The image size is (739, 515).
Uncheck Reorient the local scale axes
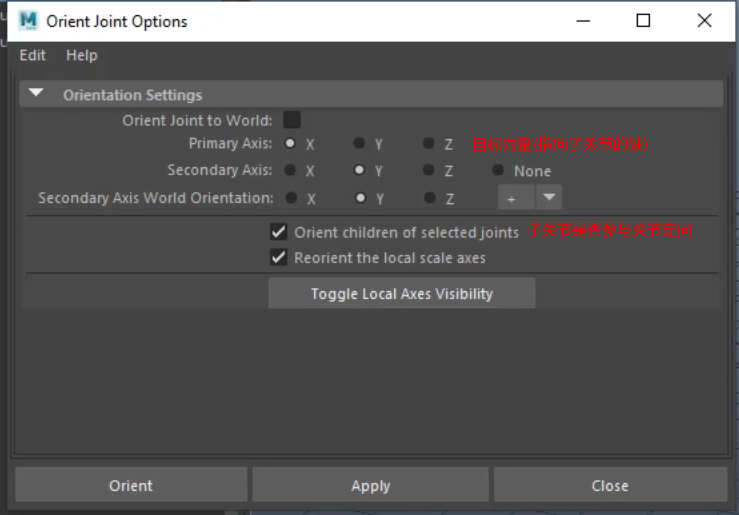click(279, 258)
